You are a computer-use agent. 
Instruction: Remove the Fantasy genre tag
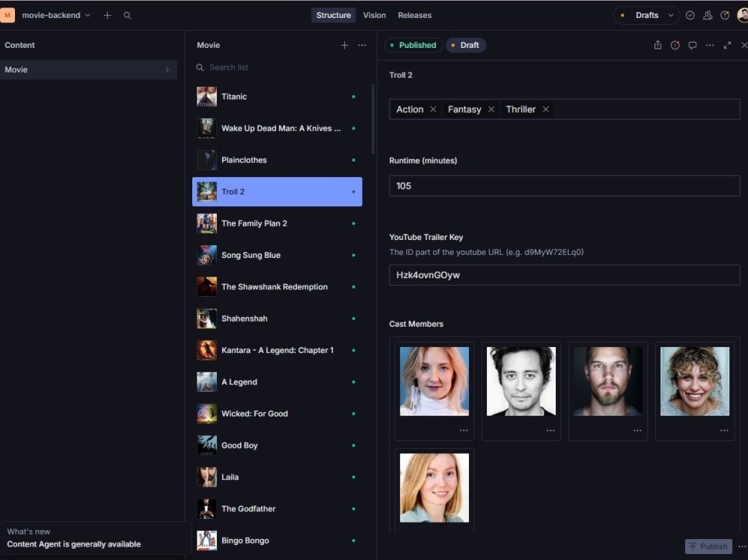click(x=491, y=109)
